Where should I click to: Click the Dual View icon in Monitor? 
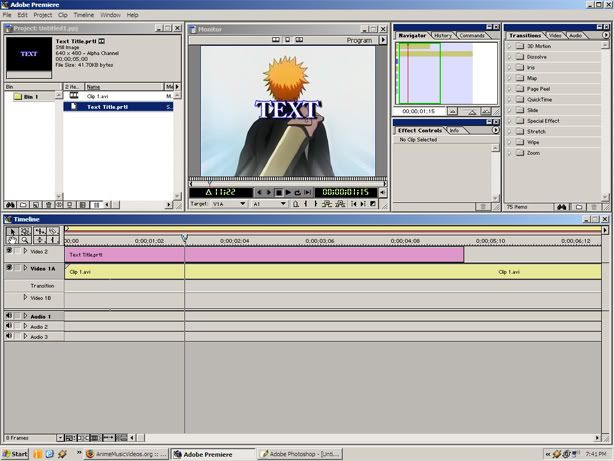point(276,40)
